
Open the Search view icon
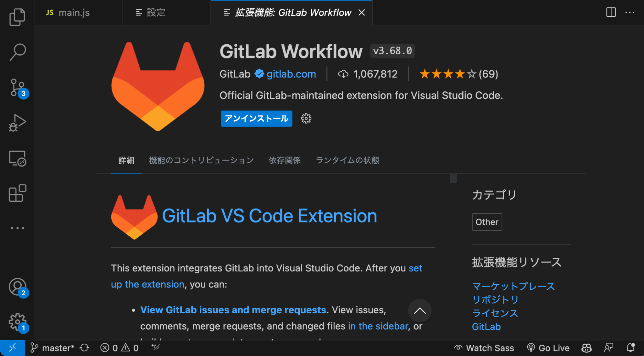tap(17, 52)
